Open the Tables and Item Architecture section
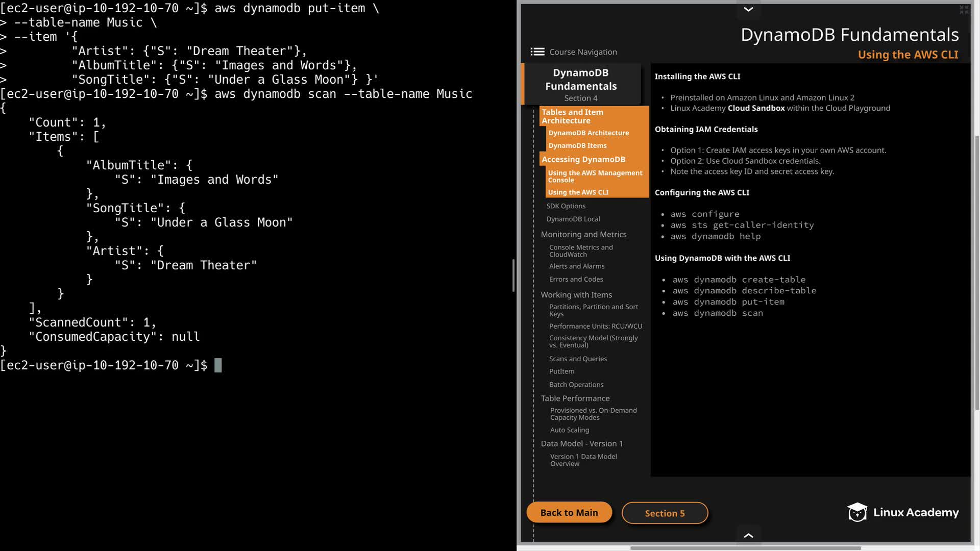Screen dimensions: 980x551 pos(572,116)
